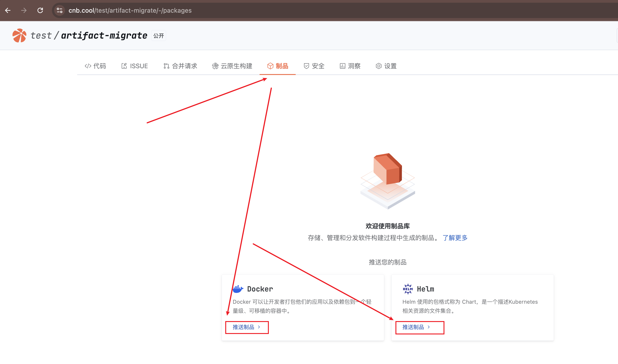Click the browser forward arrow

tap(24, 10)
